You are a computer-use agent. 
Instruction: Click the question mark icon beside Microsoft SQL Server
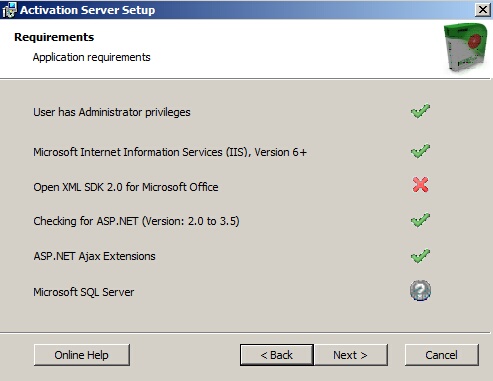pyautogui.click(x=420, y=290)
